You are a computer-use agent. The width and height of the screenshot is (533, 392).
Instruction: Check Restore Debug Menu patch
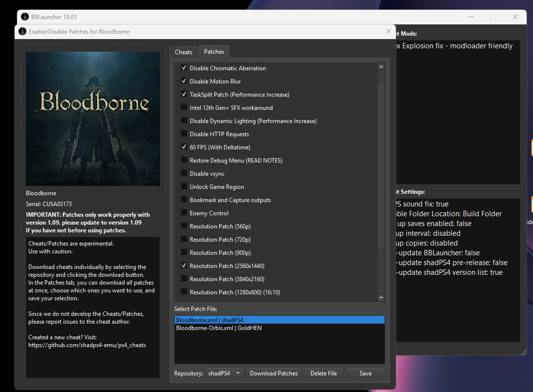point(184,160)
